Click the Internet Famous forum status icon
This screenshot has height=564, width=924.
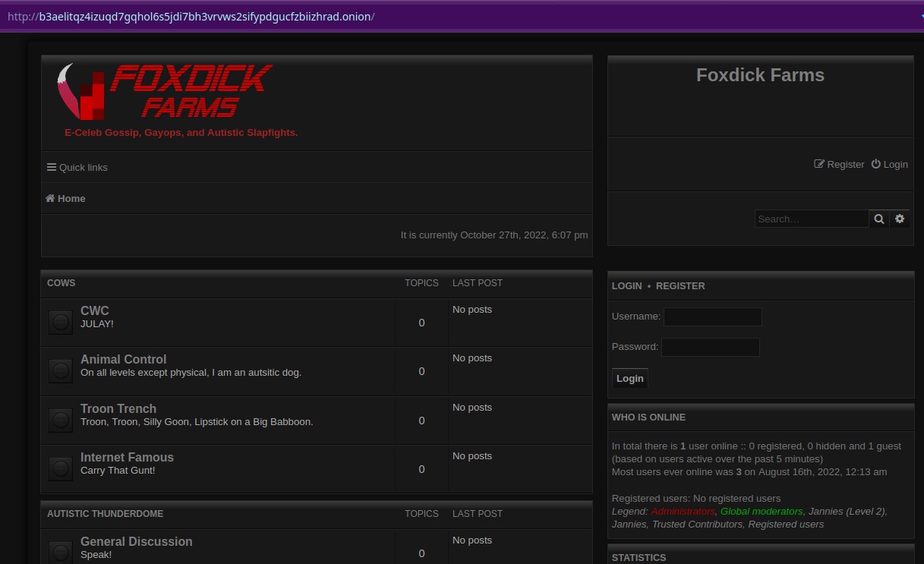61,469
